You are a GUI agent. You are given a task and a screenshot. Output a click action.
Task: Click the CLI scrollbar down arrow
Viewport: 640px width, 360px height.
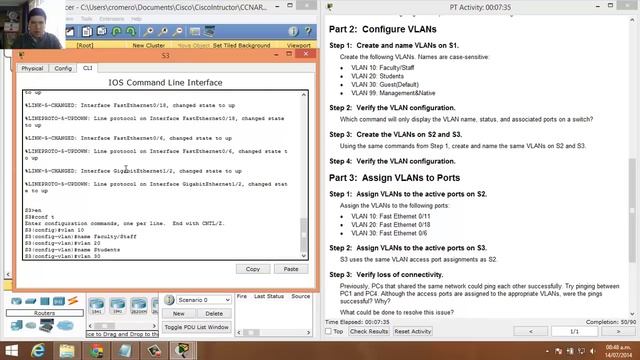point(304,256)
